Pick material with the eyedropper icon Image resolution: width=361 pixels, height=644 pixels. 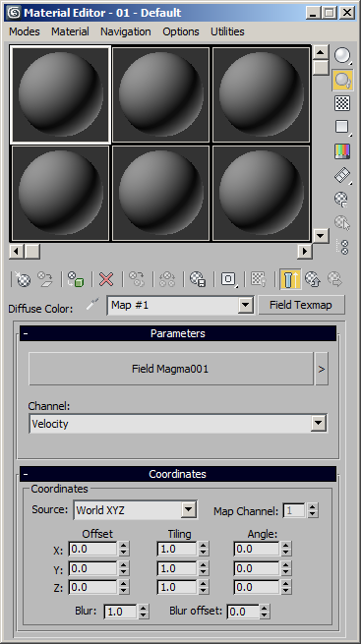coord(92,305)
